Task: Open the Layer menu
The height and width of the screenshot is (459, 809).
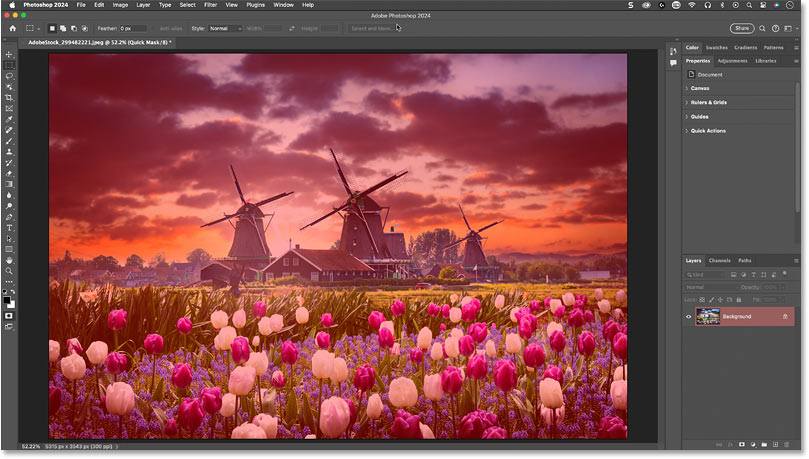Action: (x=143, y=5)
